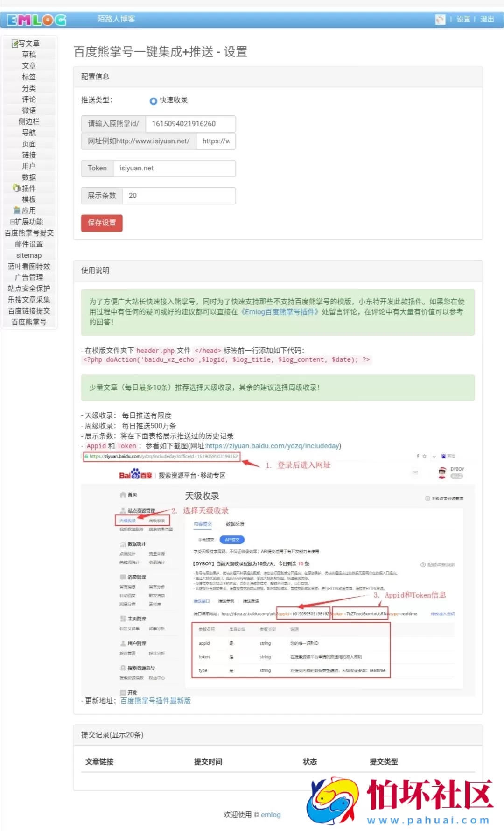Click the 文章链接 column header

click(x=99, y=762)
